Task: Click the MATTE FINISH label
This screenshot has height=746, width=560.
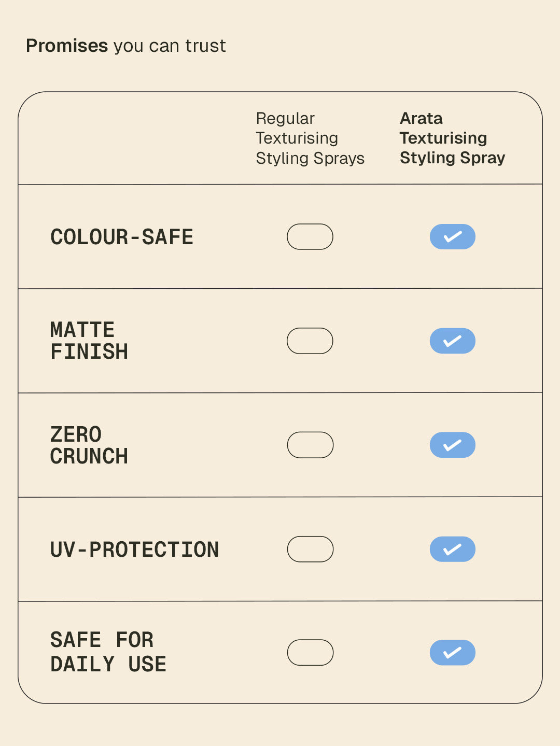Action: (x=89, y=341)
